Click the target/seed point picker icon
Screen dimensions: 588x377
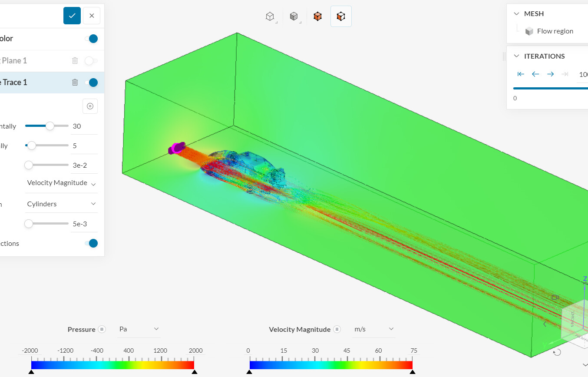pyautogui.click(x=90, y=106)
